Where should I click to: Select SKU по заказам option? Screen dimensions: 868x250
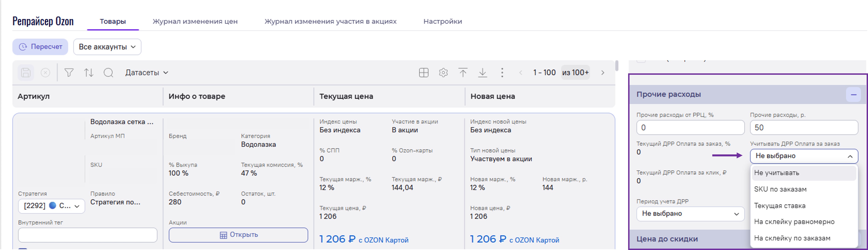[780, 189]
